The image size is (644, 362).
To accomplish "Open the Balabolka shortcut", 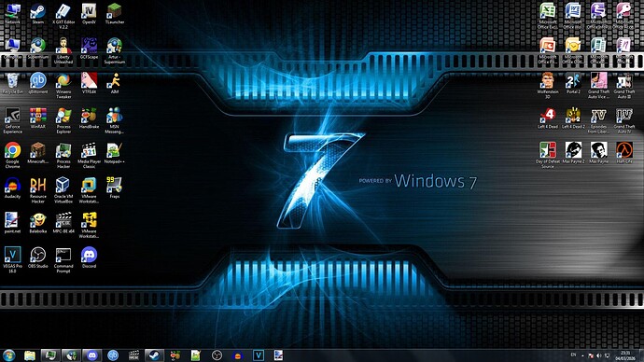I will (x=37, y=223).
